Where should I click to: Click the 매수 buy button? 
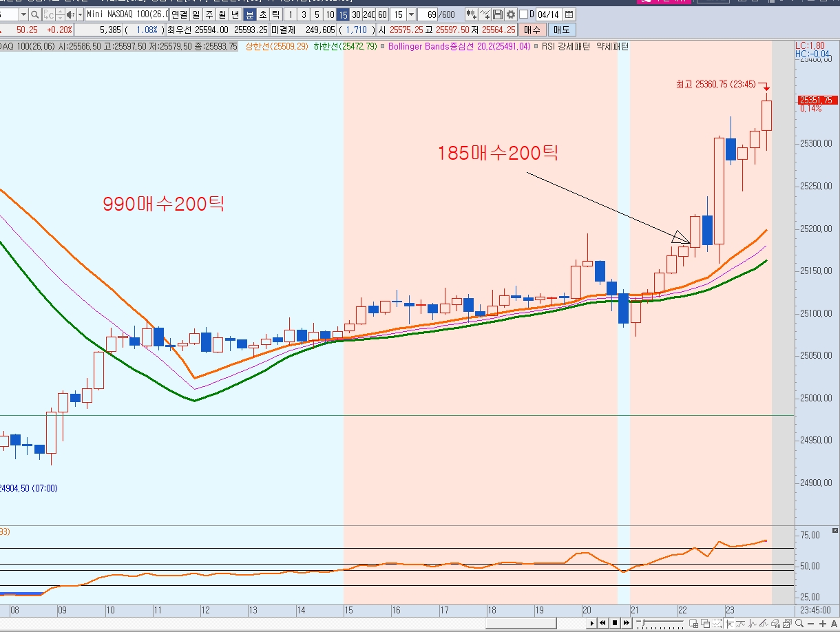[532, 30]
